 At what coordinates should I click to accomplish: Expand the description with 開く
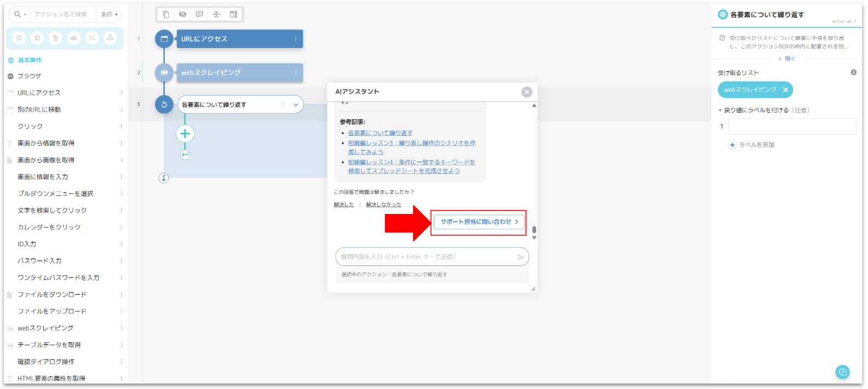pyautogui.click(x=787, y=59)
